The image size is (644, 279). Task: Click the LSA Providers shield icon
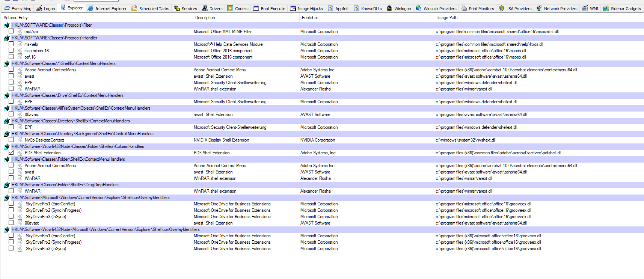pyautogui.click(x=501, y=8)
